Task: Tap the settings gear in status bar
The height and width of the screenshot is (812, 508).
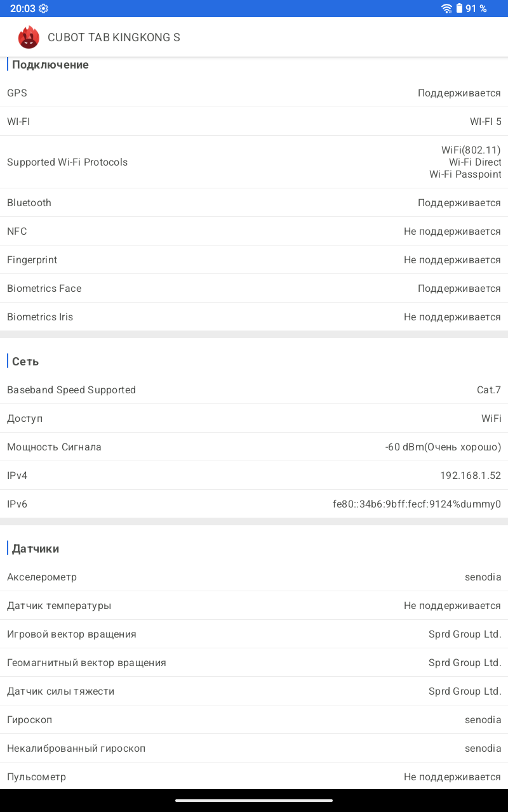Action: (x=43, y=9)
